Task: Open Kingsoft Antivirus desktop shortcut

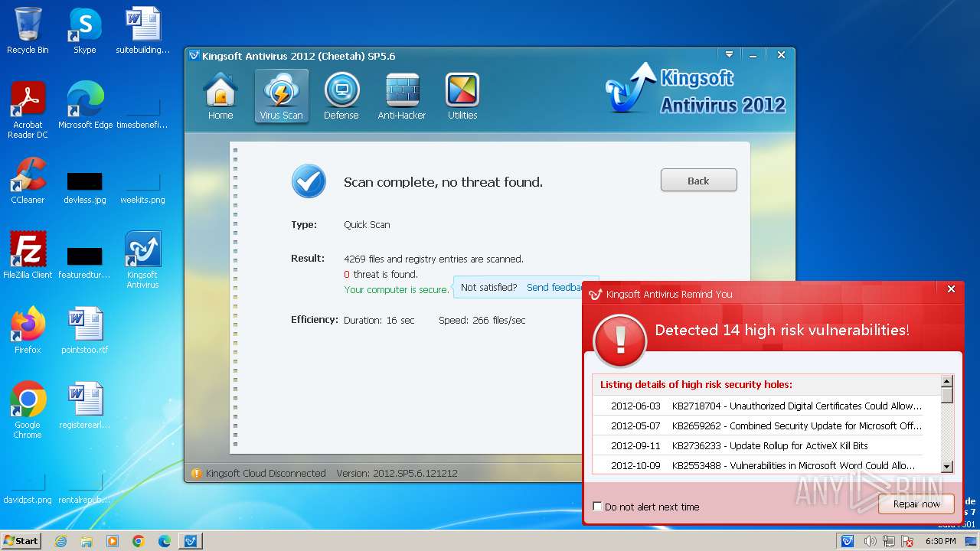Action: pos(142,260)
